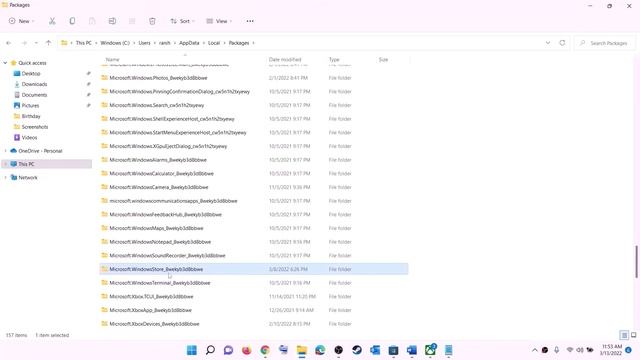Open Videos in the sidebar
The image size is (640, 360).
pyautogui.click(x=29, y=138)
